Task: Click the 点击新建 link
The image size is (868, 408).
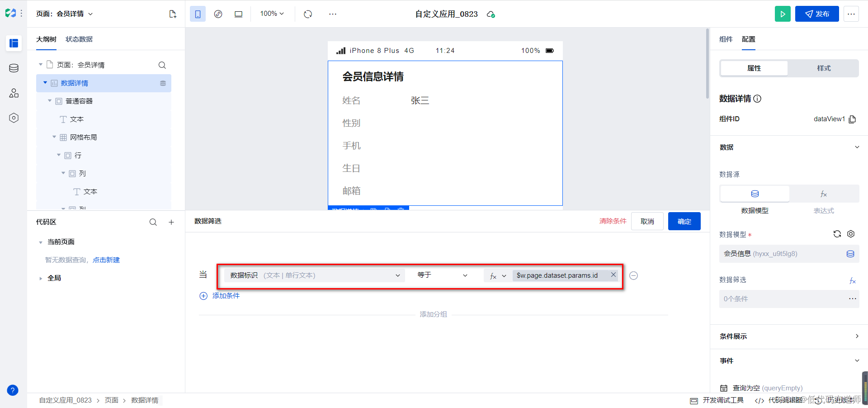Action: point(106,260)
